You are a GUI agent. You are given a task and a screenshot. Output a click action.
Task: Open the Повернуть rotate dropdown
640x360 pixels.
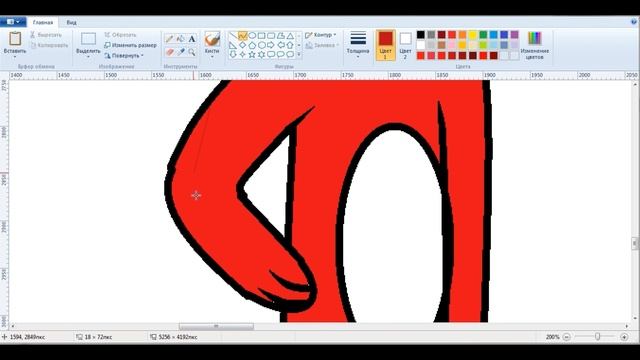(x=124, y=56)
